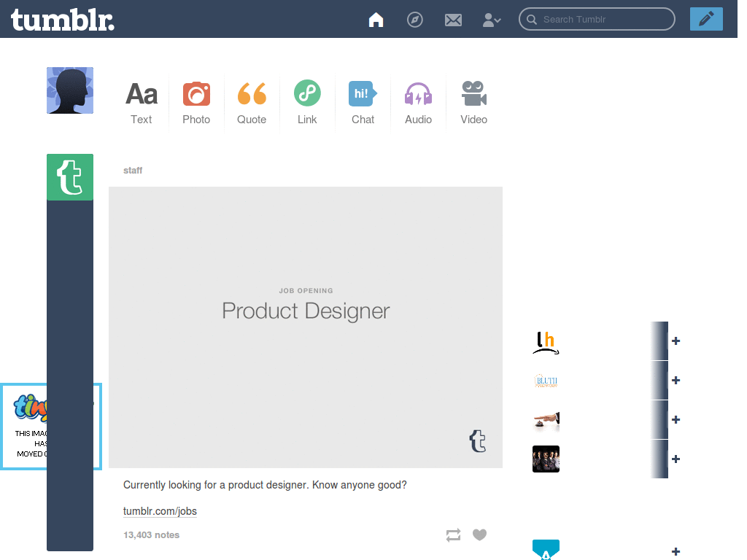The image size is (747, 560).
Task: Follow the lh blog with plus
Action: tap(676, 341)
